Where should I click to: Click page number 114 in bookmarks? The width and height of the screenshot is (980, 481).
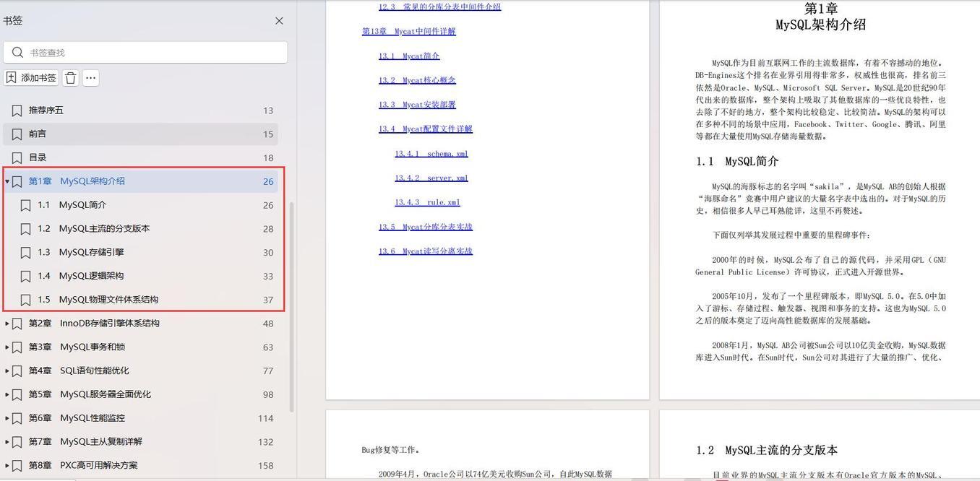coord(266,418)
